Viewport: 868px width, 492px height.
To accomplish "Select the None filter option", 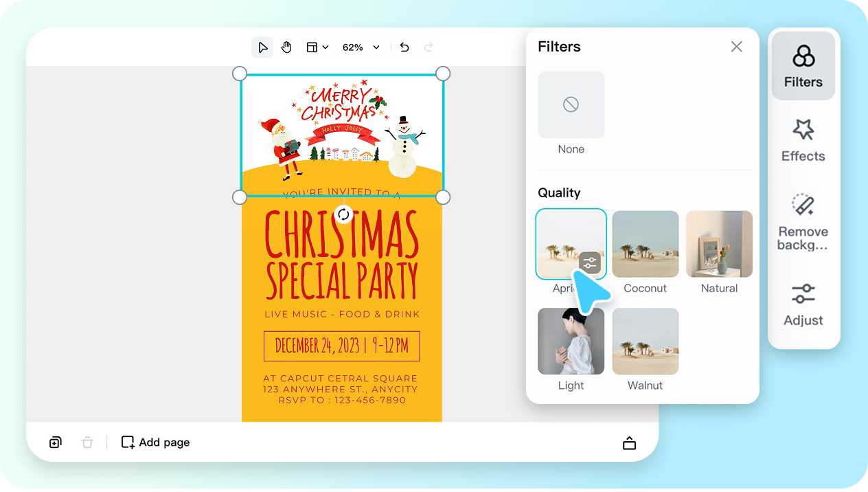I will 571,104.
